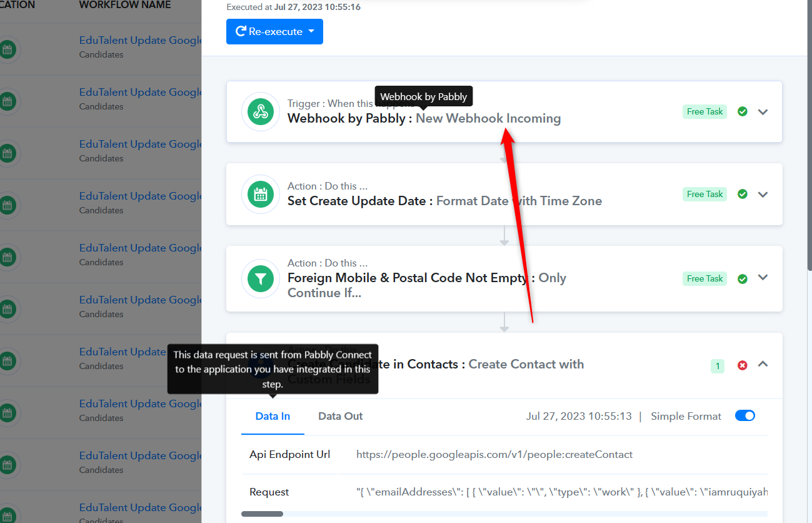
Task: Expand the Foreign Mobile & Postal Code filter step
Action: pyautogui.click(x=763, y=278)
